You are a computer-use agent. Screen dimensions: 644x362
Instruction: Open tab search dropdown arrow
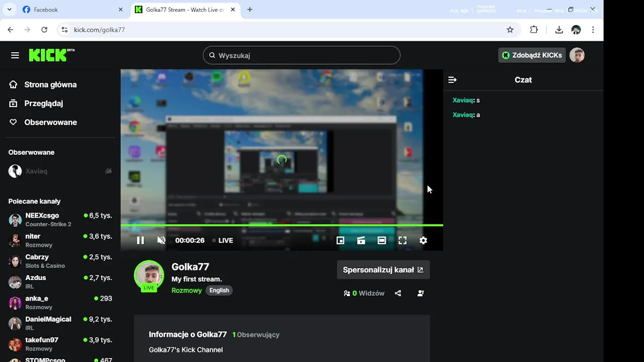tap(9, 10)
